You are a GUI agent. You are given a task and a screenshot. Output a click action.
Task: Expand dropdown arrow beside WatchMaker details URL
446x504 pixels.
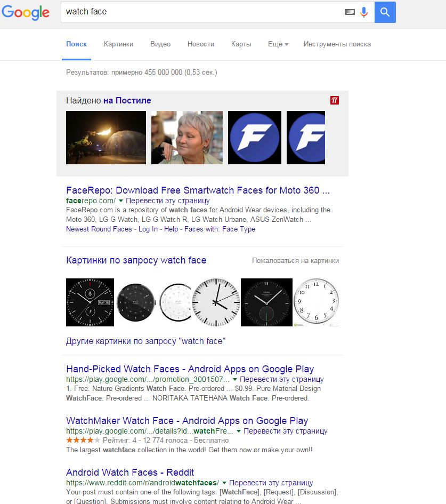pos(239,431)
